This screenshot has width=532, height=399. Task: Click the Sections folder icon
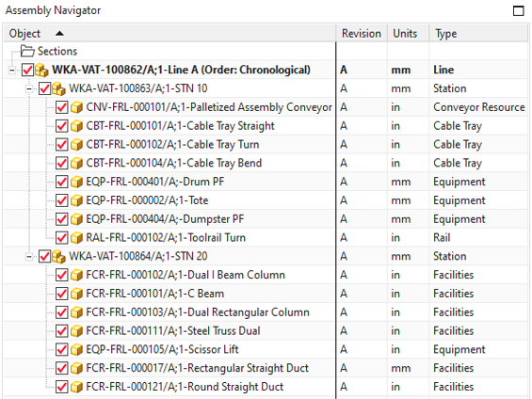click(27, 51)
